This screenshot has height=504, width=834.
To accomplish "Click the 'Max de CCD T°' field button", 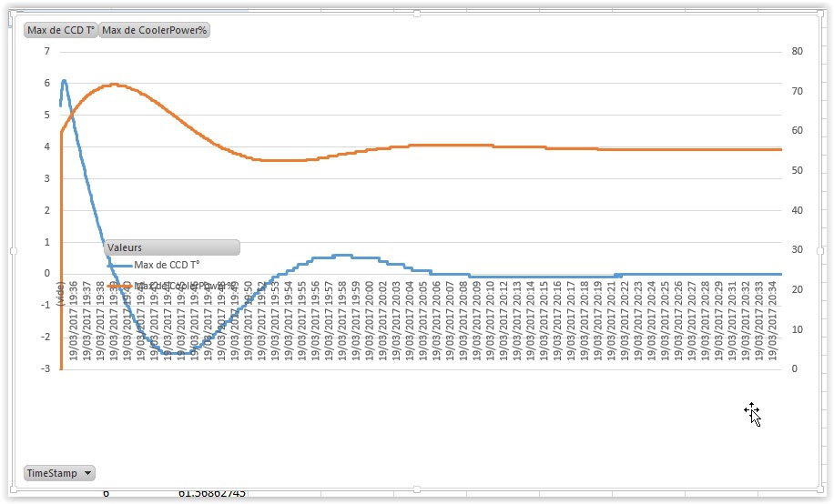I will tap(61, 30).
